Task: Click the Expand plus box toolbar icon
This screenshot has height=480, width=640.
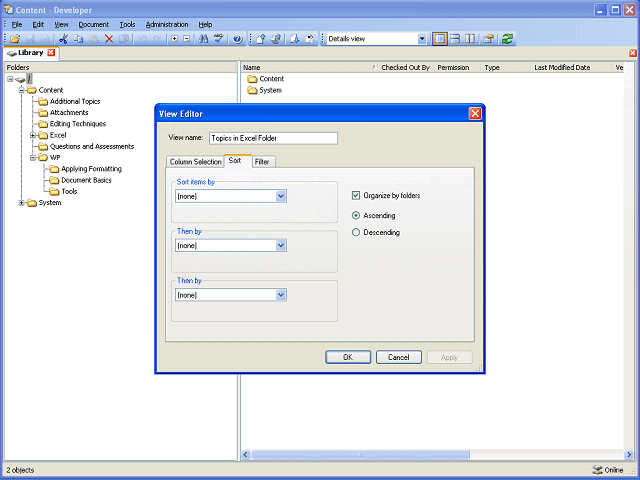Action: pyautogui.click(x=174, y=39)
